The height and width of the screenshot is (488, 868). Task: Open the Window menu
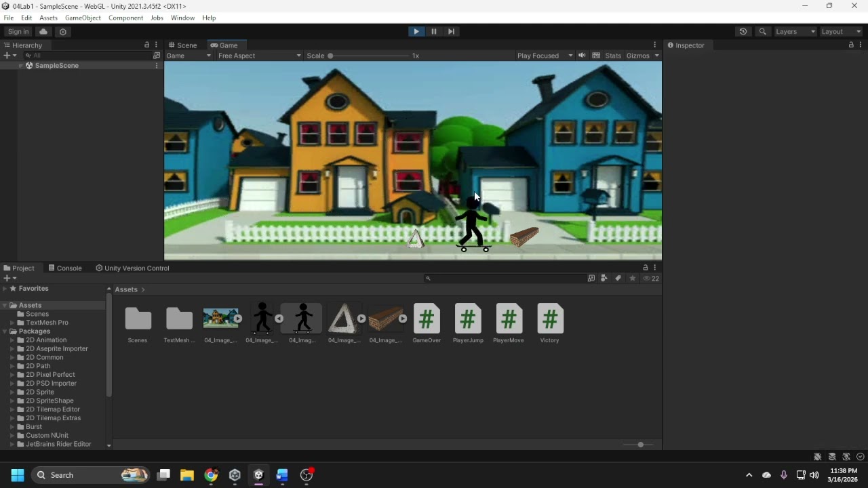click(182, 18)
